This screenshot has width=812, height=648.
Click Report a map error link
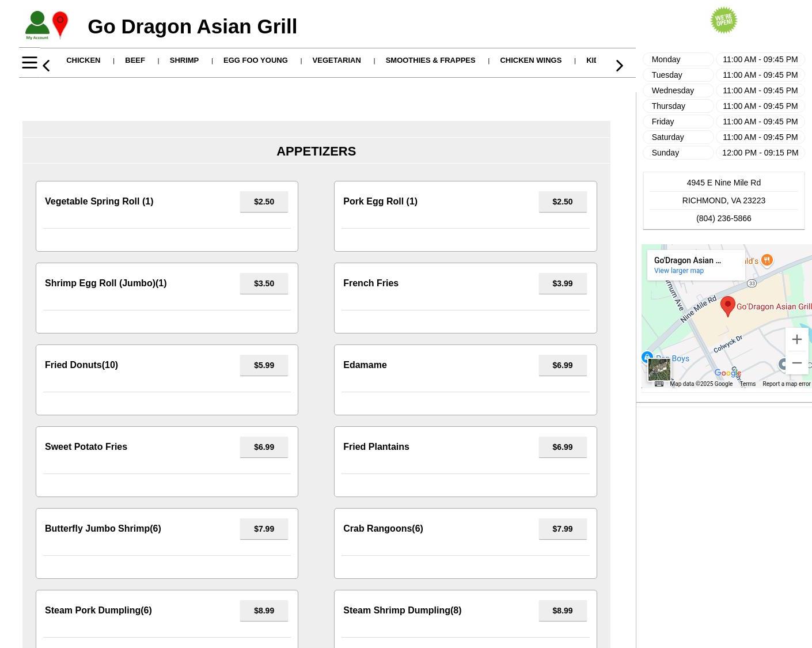[x=786, y=384]
